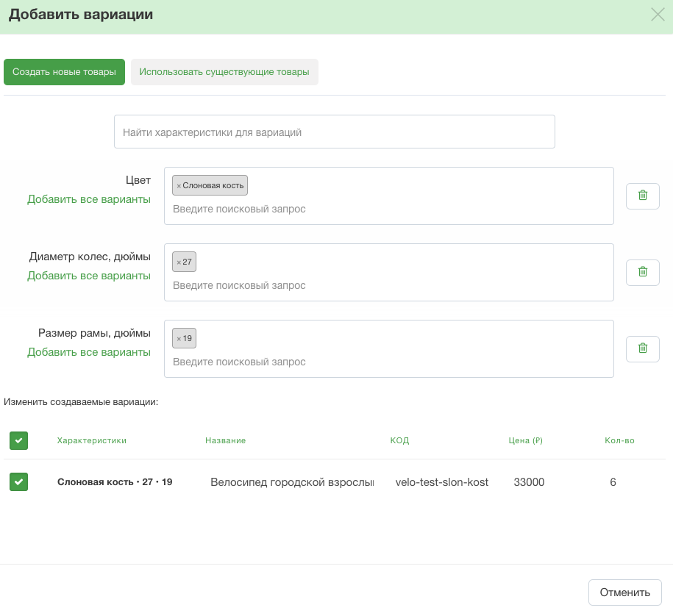Click the КОД column header
The width and height of the screenshot is (673, 616).
tap(399, 440)
